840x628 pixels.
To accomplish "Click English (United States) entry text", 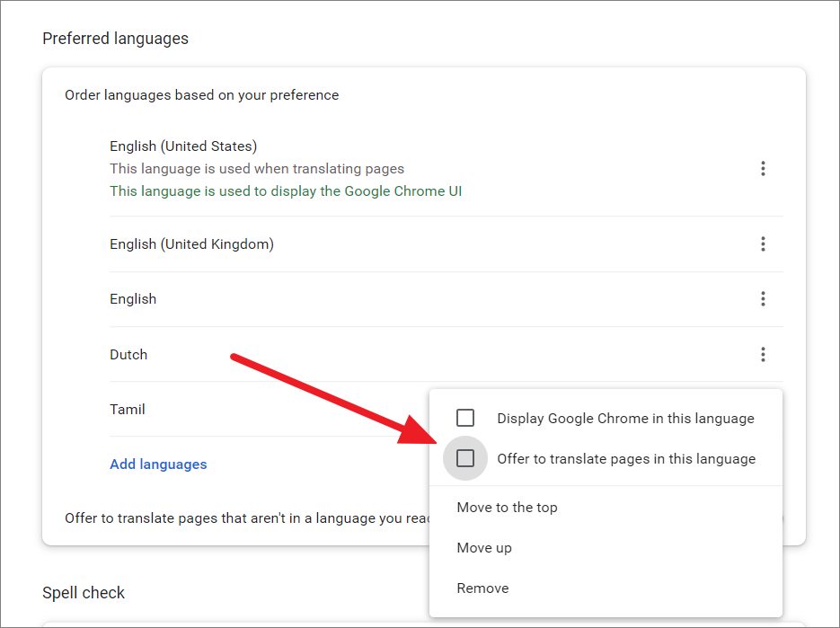I will (x=183, y=146).
